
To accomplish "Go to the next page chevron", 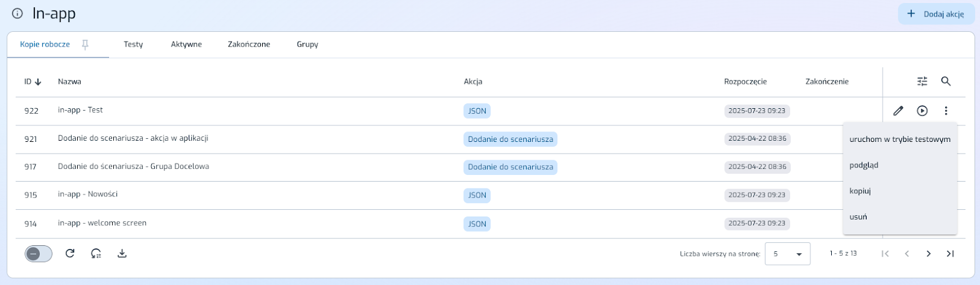I will [929, 254].
